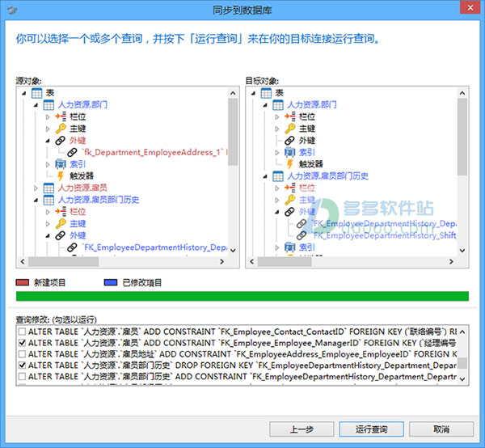
Task: Click the blue 已修改项目 legend swatch
Action: tap(111, 282)
